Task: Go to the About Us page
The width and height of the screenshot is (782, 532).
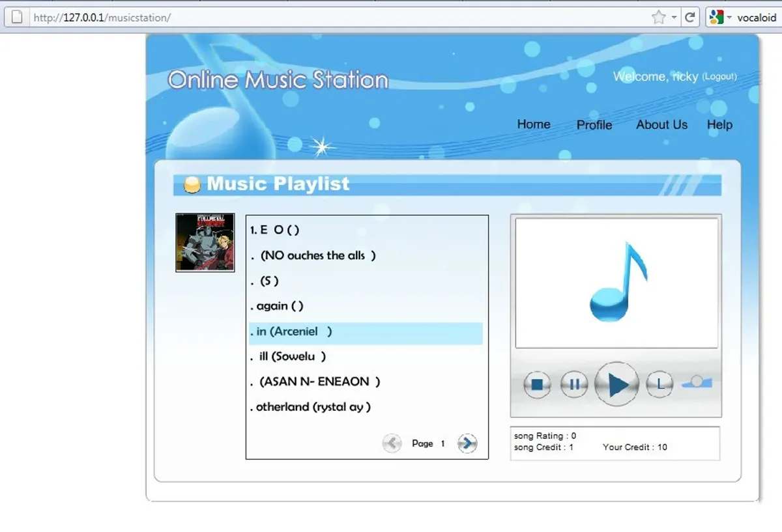Action: coord(661,124)
